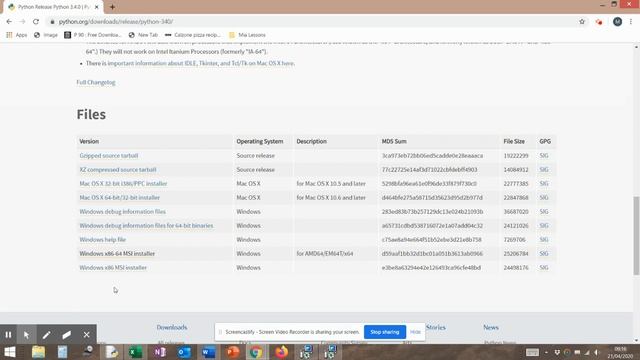This screenshot has height=360, width=640.
Task: Open the notepad icon in the taskbar
Action: click(62, 352)
